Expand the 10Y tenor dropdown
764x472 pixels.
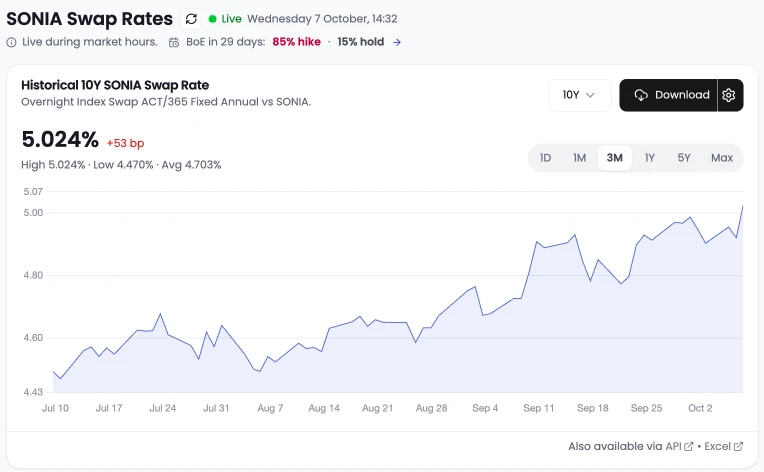[579, 95]
